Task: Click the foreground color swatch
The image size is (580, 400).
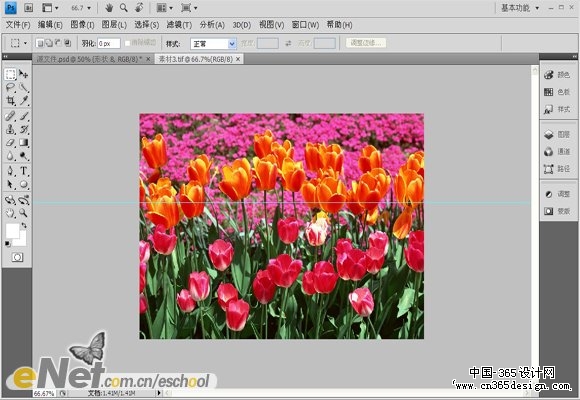Action: [12, 231]
